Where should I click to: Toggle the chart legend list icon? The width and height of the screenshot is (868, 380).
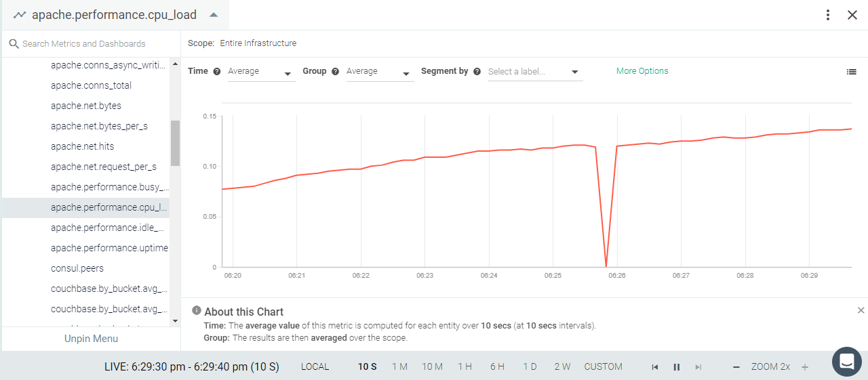click(852, 72)
